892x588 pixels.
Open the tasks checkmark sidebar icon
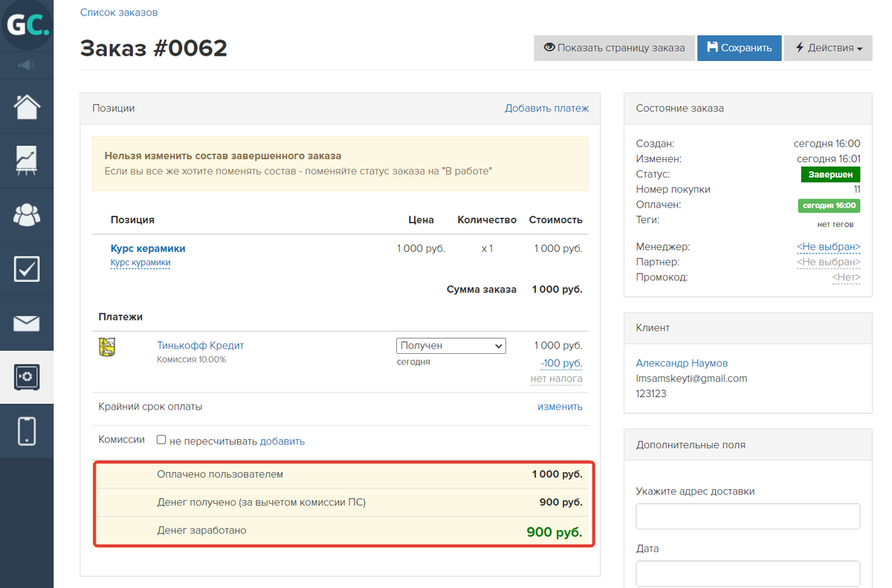pyautogui.click(x=27, y=269)
